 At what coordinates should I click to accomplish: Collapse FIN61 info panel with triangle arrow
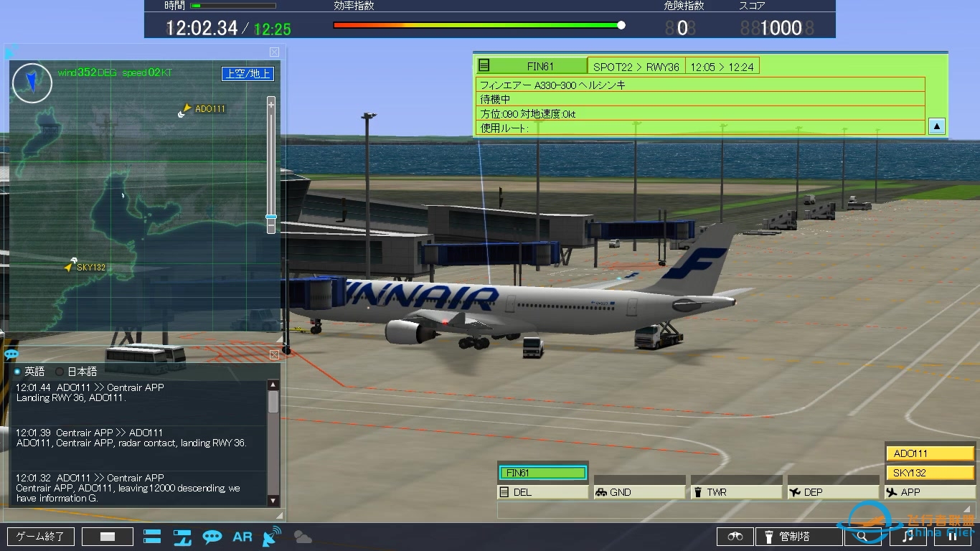coord(936,126)
